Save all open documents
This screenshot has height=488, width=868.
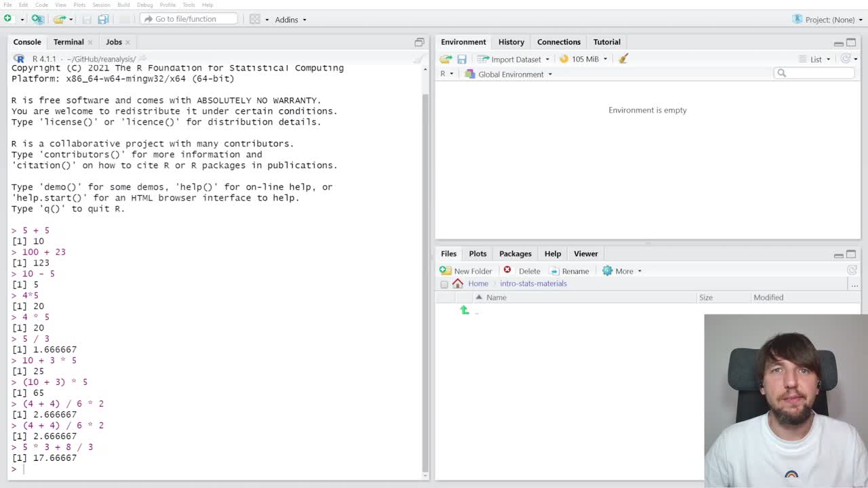[102, 19]
